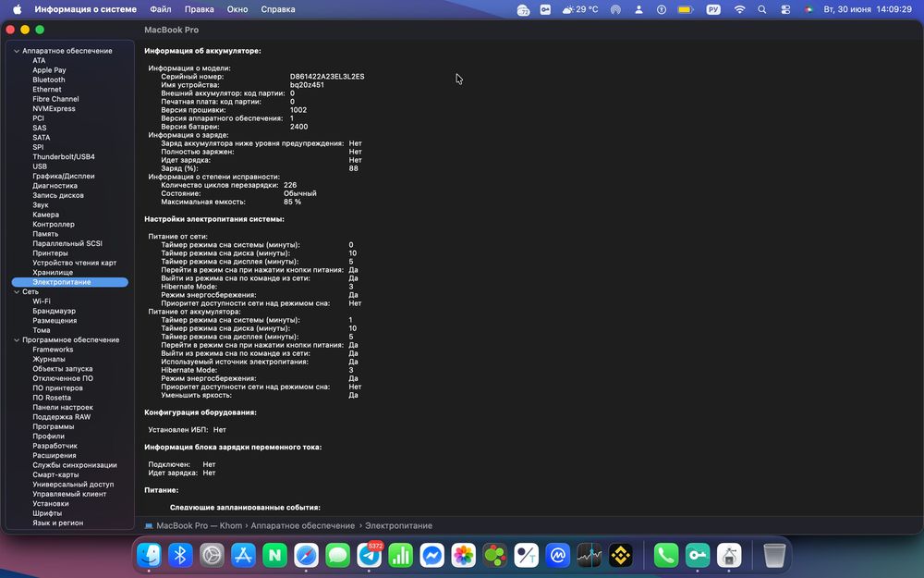Launch Safari from the Dock
924x578 pixels.
[307, 556]
